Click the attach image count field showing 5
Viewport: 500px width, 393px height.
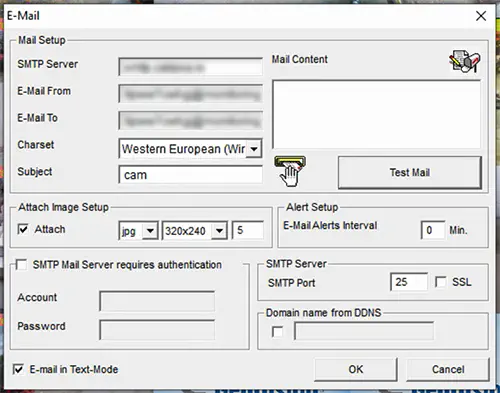coord(248,230)
